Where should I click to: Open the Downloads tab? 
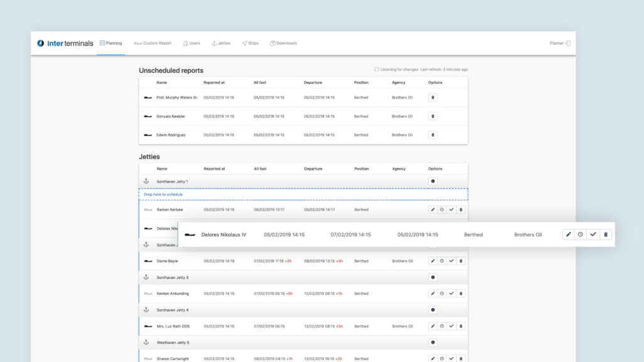tap(283, 43)
